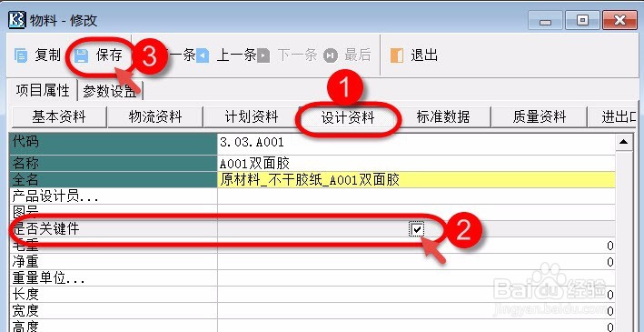The height and width of the screenshot is (332, 644).
Task: Switch to the 参数设置 tab
Action: tap(109, 91)
